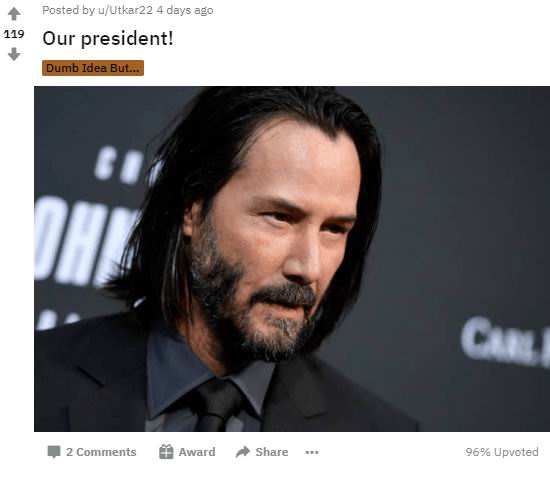Open the '2 Comments' link
Viewport: 550px width, 482px height.
click(101, 452)
